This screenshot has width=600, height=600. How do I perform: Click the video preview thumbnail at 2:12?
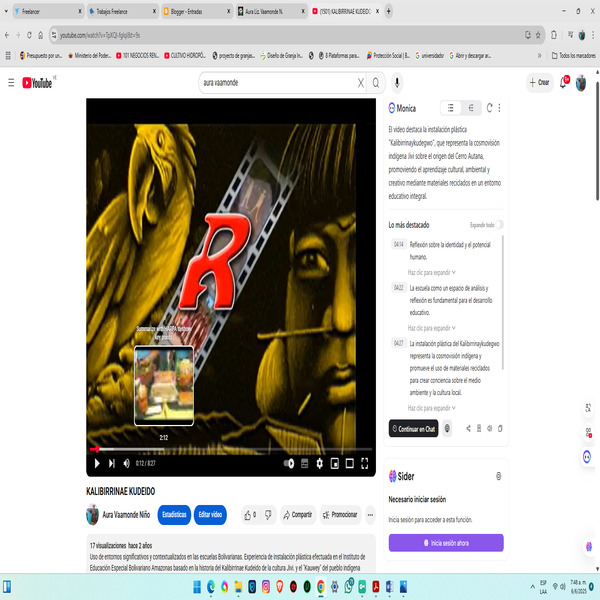(x=164, y=385)
